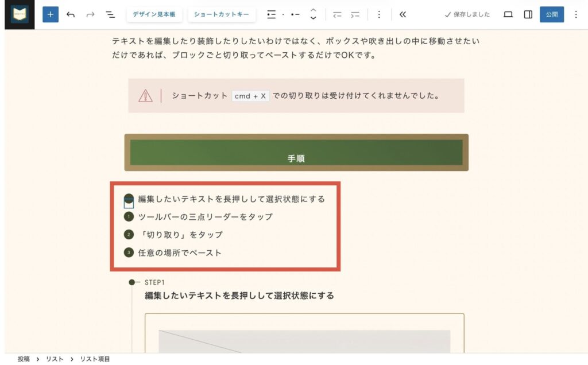Indent the selected list item
This screenshot has height=365, width=588.
click(355, 14)
